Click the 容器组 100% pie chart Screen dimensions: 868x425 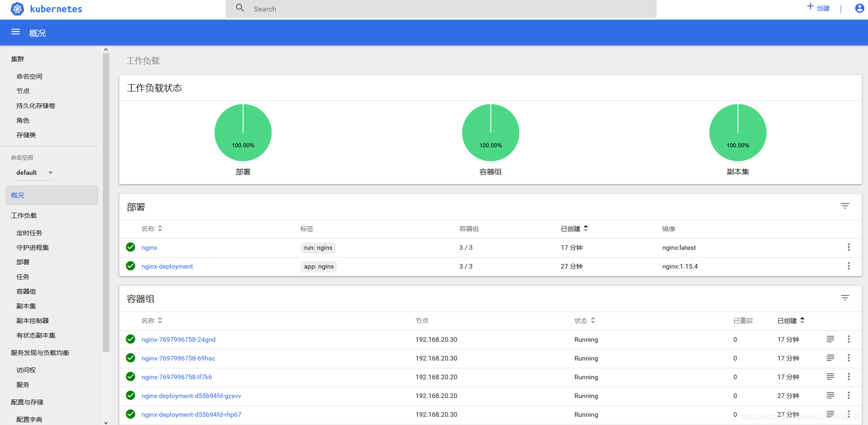491,133
